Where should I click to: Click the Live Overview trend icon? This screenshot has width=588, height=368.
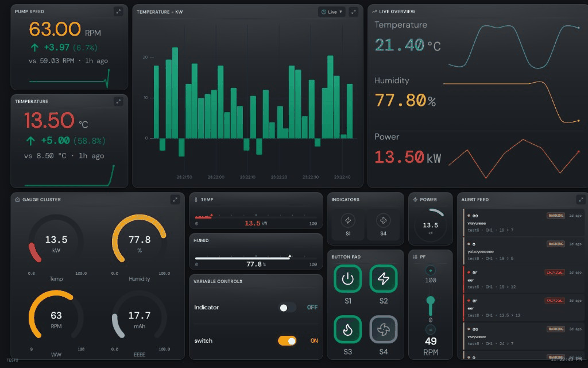pos(374,11)
